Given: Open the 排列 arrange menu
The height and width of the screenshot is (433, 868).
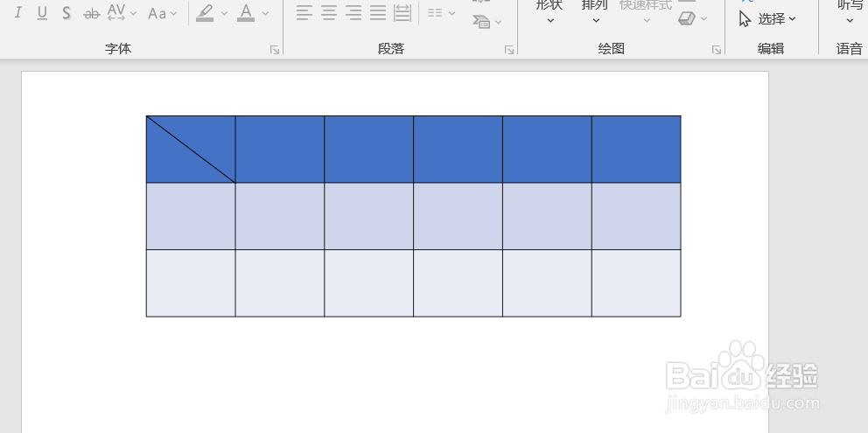Looking at the screenshot, I should 595,12.
